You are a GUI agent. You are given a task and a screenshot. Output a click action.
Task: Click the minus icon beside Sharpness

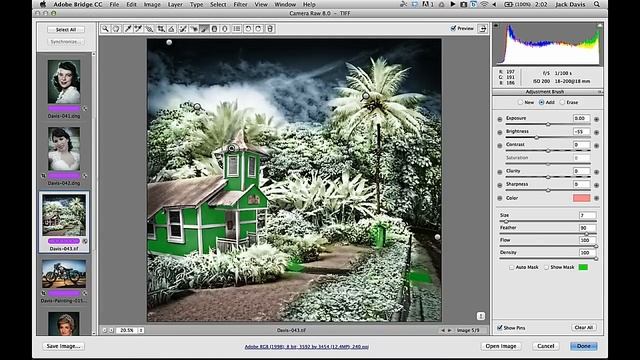point(500,185)
